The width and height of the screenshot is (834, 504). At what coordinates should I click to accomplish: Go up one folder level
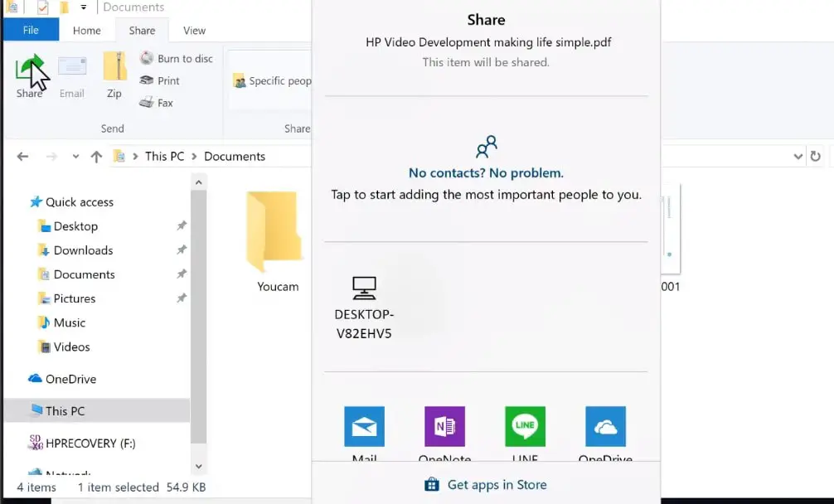(96, 157)
